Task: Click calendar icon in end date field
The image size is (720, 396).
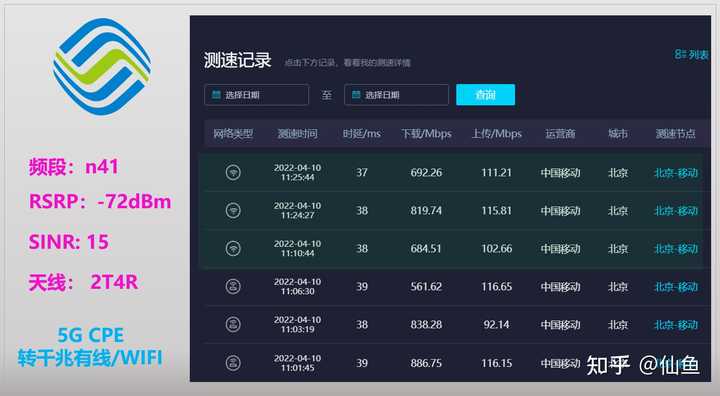Action: click(x=356, y=95)
